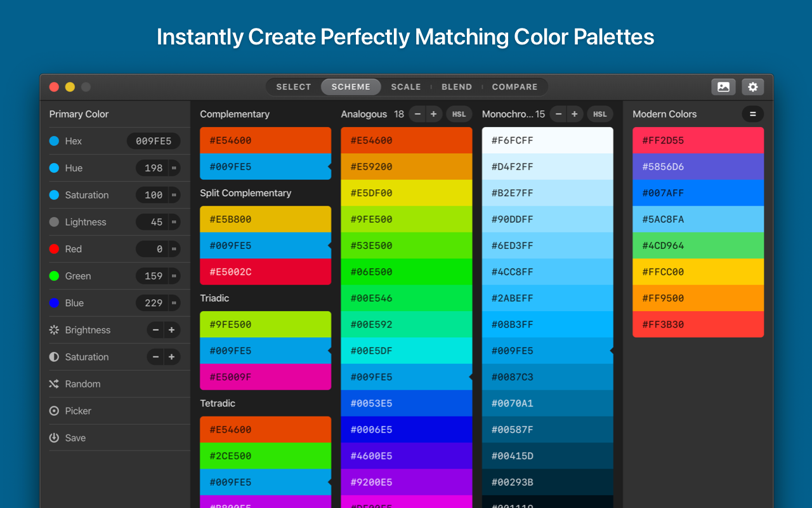812x508 pixels.
Task: Toggle HSL mode for Monochromatic scheme
Action: point(599,114)
